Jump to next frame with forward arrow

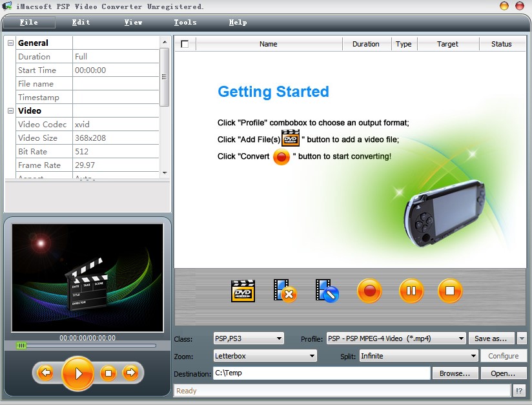pyautogui.click(x=129, y=373)
